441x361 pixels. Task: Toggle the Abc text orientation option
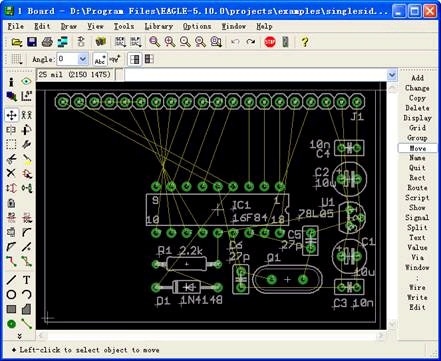tap(100, 60)
